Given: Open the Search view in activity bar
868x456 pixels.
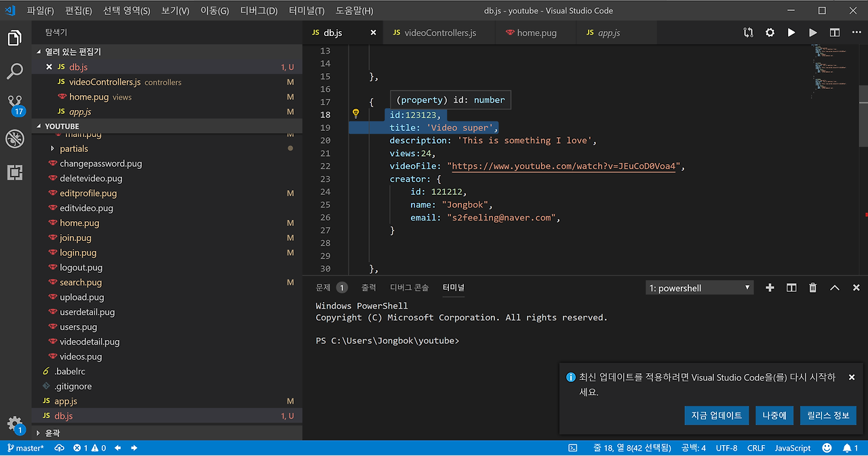Looking at the screenshot, I should click(x=15, y=71).
